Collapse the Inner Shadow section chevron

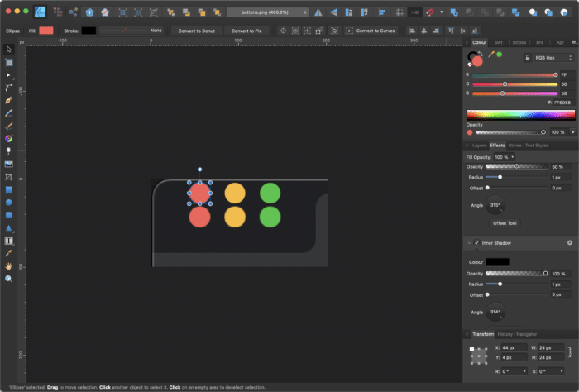[x=469, y=243]
